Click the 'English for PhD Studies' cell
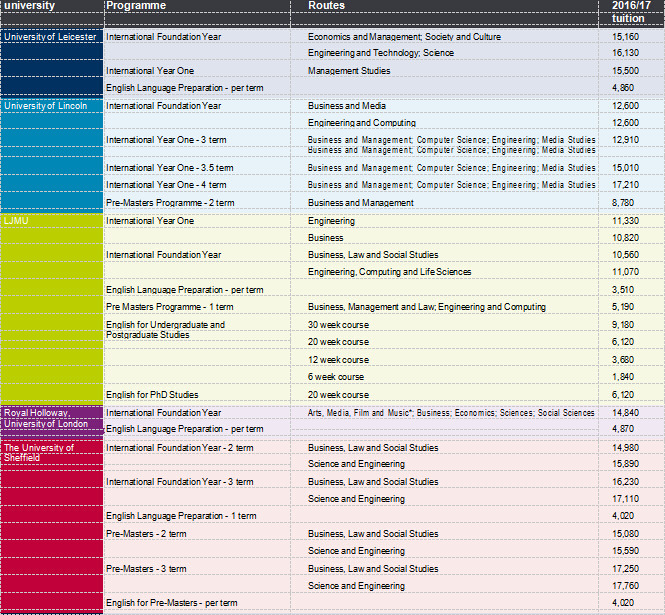Viewport: 665px width, 615px height. click(x=152, y=395)
